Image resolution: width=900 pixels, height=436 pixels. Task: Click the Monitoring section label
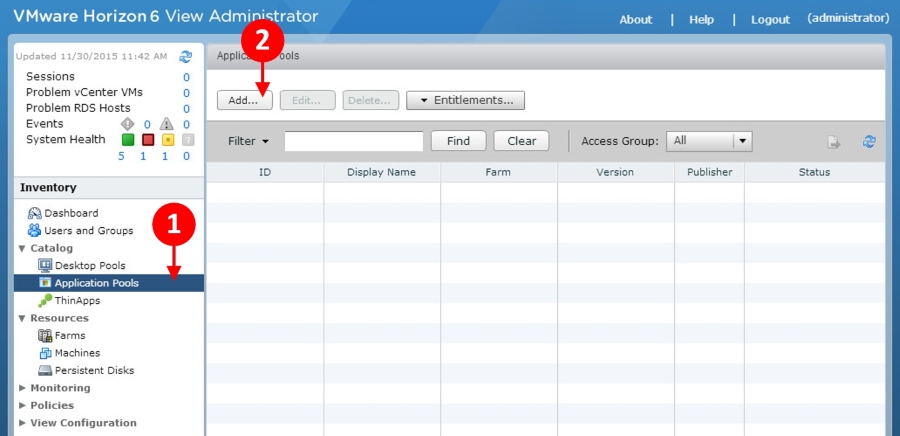(60, 388)
